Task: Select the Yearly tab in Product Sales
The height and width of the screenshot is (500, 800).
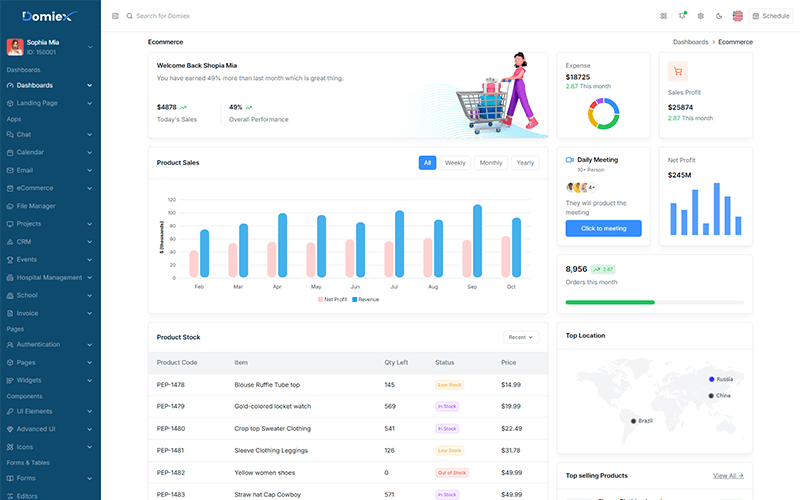Action: tap(525, 163)
